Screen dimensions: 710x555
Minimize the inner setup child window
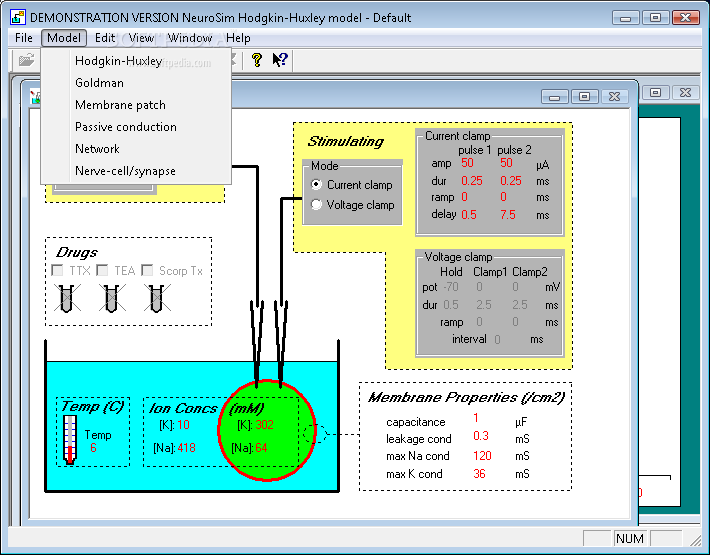[x=554, y=96]
